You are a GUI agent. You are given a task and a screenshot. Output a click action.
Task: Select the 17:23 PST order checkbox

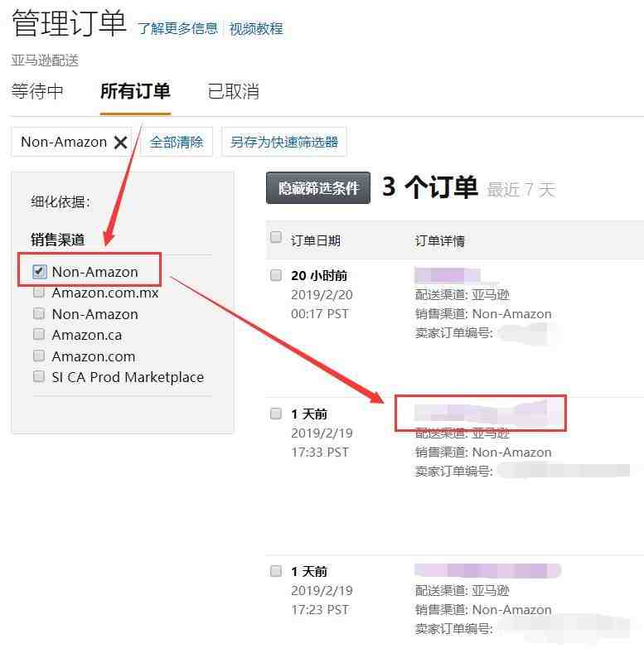click(276, 571)
